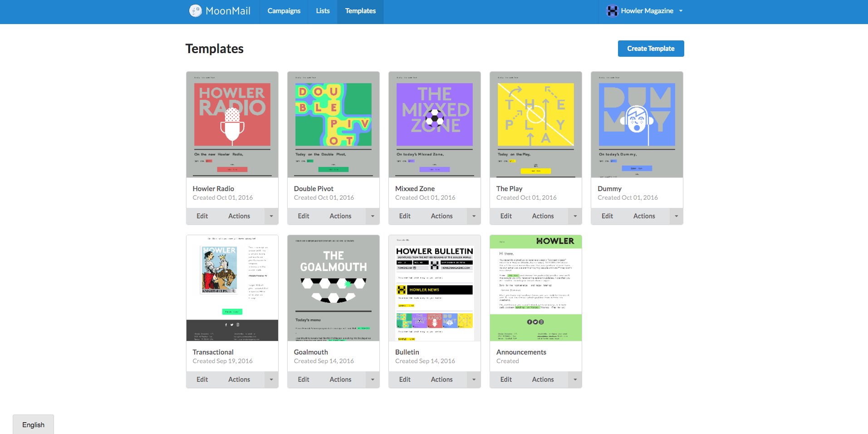
Task: Go to the Lists tab
Action: (x=323, y=11)
